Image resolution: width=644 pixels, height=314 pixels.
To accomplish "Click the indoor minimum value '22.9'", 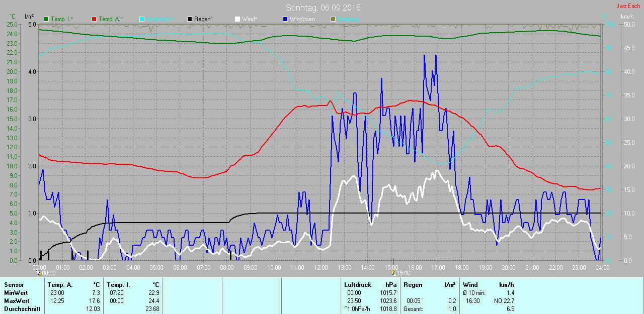I will pos(153,292).
